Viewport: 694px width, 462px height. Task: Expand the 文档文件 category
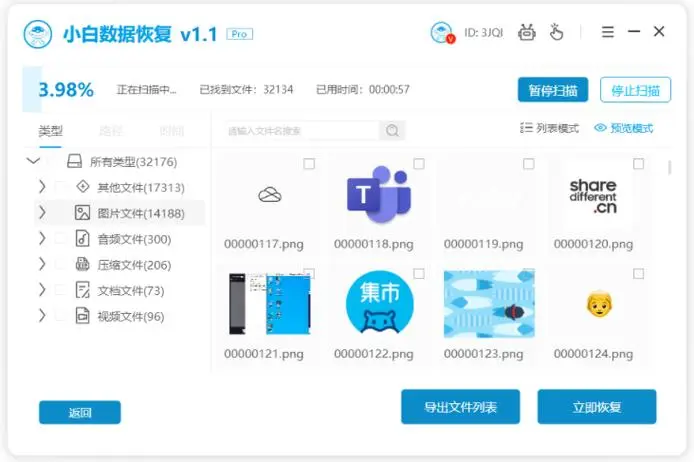(x=42, y=290)
